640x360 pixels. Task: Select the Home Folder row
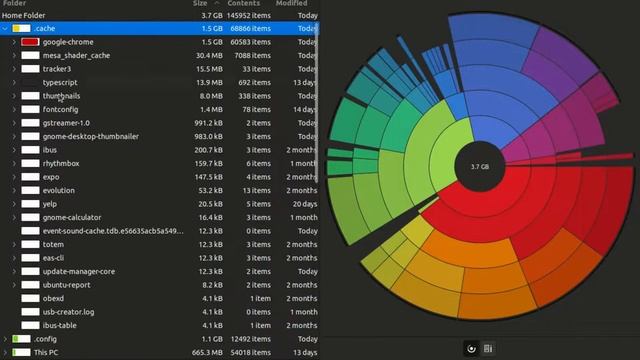(159, 16)
